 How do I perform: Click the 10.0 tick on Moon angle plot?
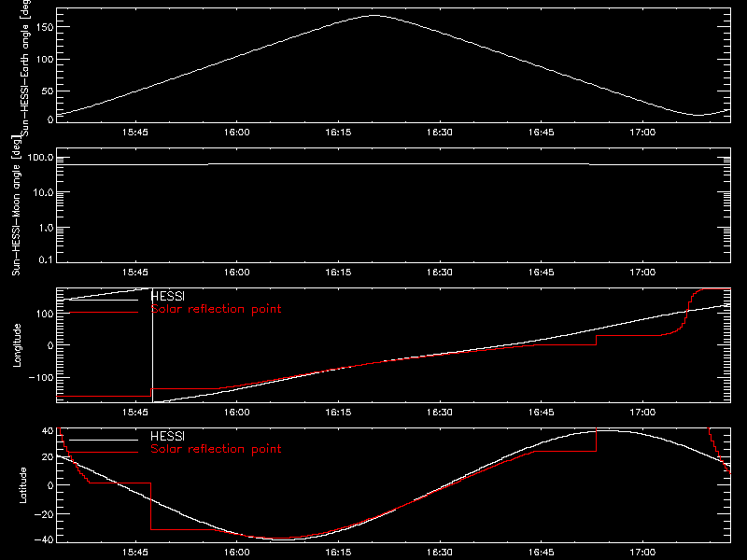tap(43, 192)
